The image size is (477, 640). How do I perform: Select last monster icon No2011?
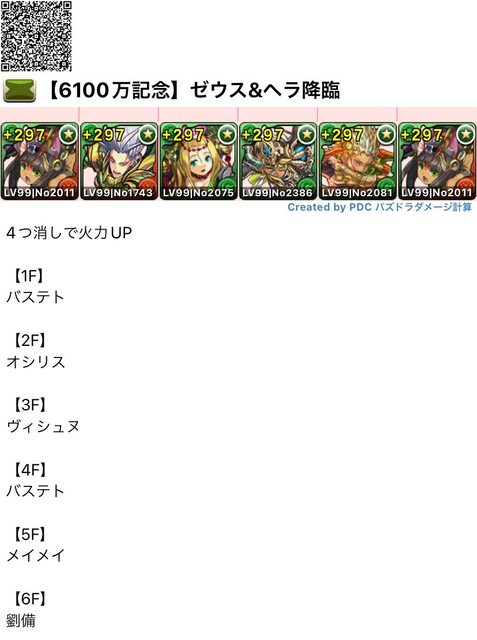coord(437,162)
